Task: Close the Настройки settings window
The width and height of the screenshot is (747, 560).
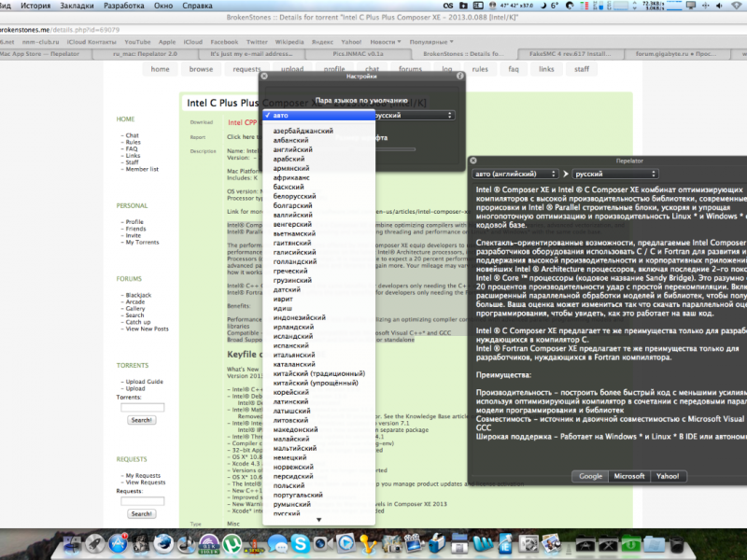Action: 264,76
